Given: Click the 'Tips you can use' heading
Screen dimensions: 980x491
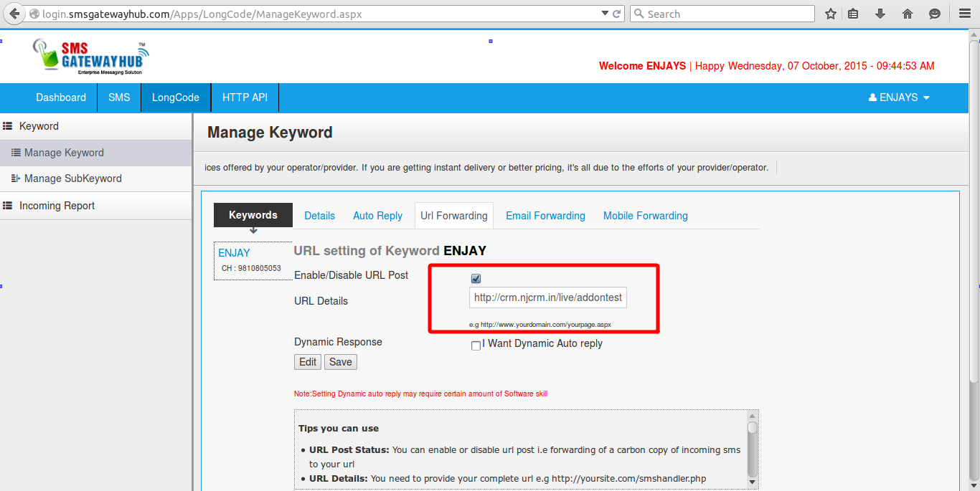Looking at the screenshot, I should click(339, 429).
